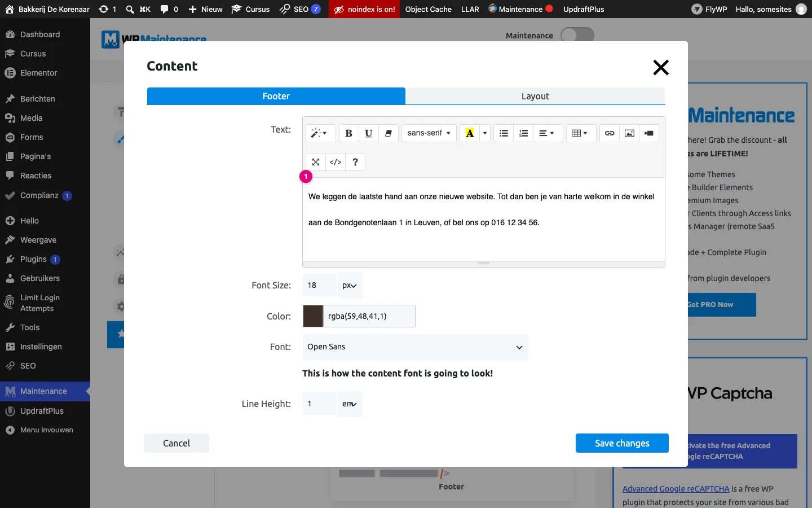Click the Save changes button
The image size is (812, 508).
[x=622, y=443]
